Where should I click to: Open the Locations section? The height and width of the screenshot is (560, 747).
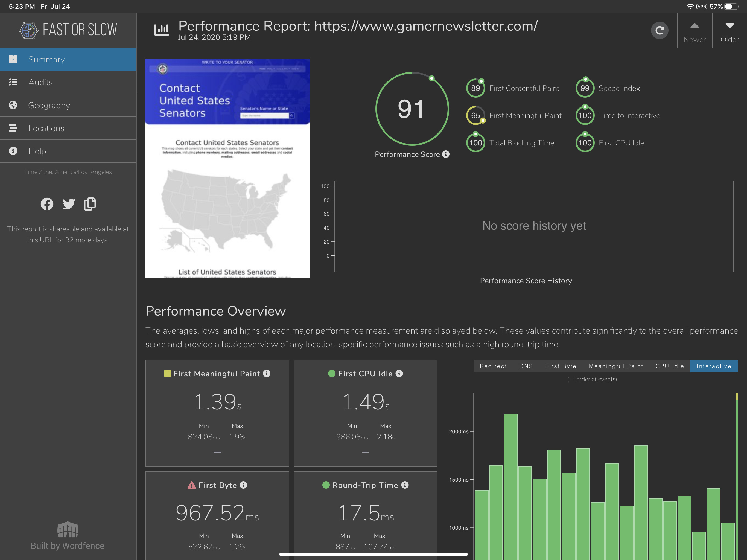68,128
